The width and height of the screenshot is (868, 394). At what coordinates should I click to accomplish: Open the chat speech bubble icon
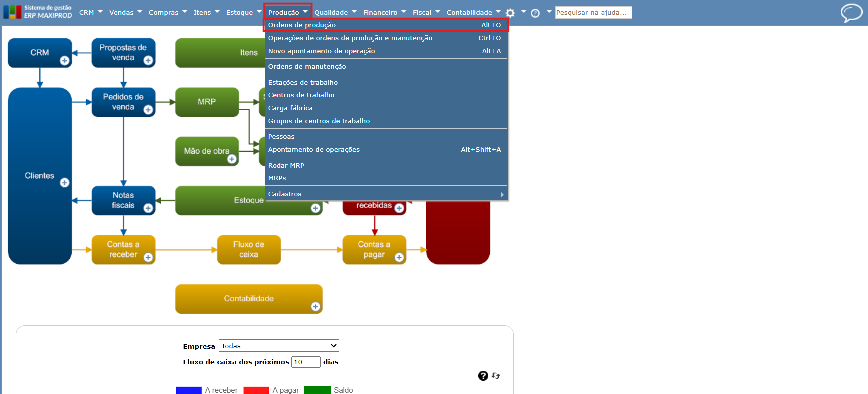(x=851, y=13)
